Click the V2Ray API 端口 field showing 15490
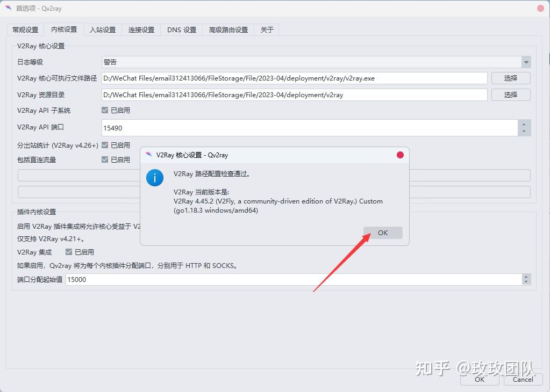Viewport: 550px width, 392px height. pyautogui.click(x=310, y=128)
